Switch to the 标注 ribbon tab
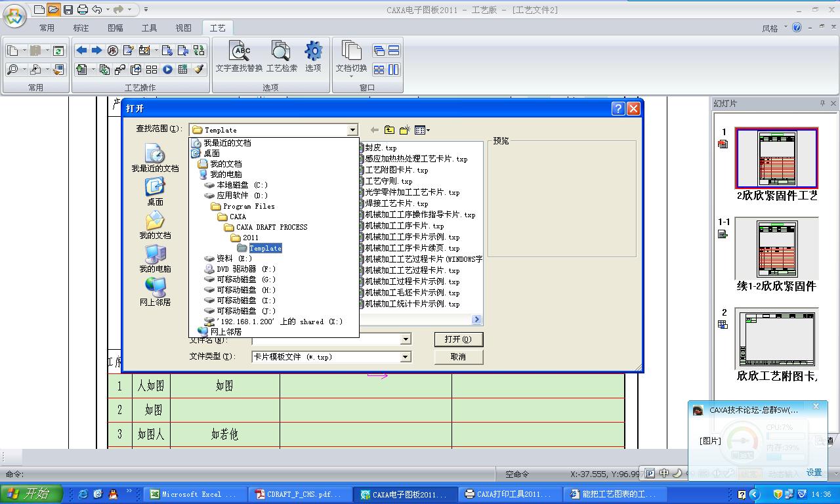The width and height of the screenshot is (840, 504). pyautogui.click(x=81, y=28)
